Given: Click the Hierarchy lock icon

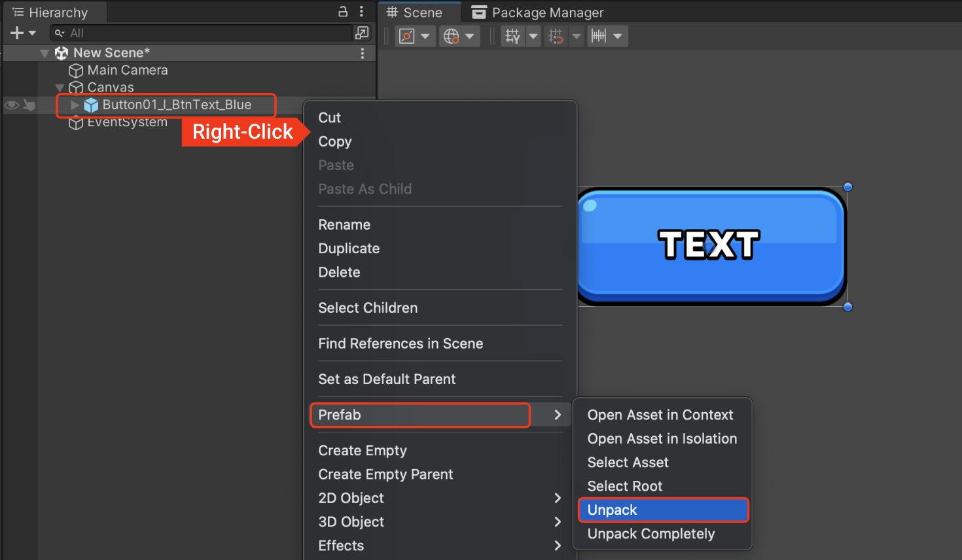Looking at the screenshot, I should click(343, 11).
